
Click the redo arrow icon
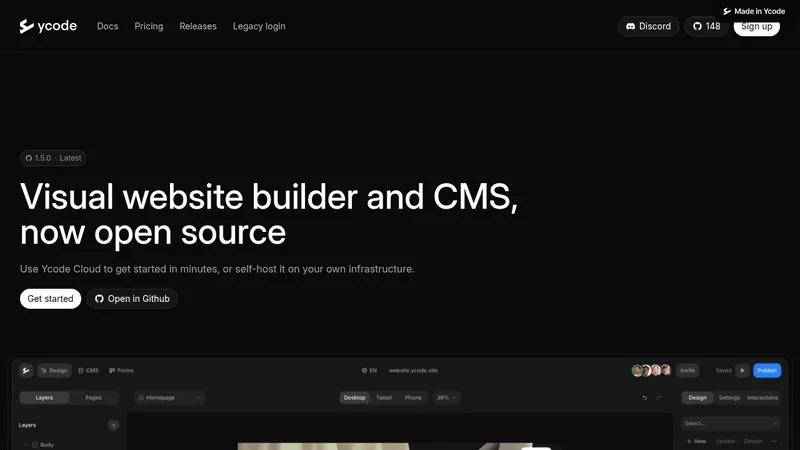(x=659, y=397)
